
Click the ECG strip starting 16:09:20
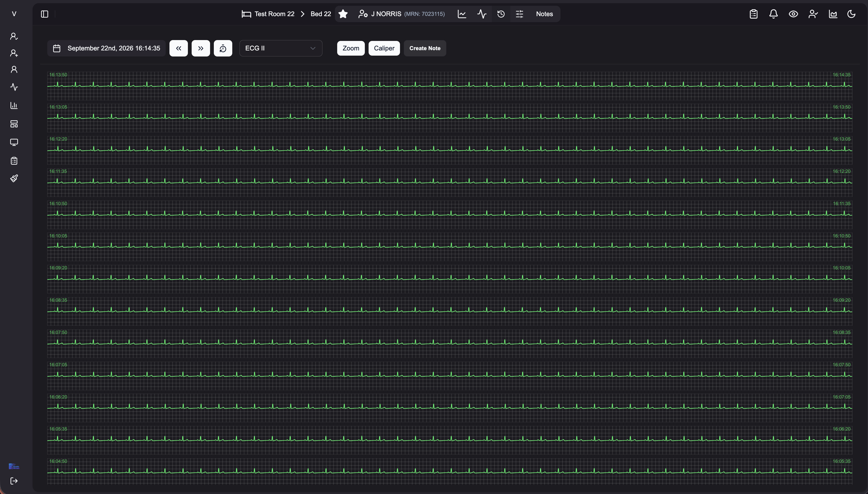click(x=450, y=279)
